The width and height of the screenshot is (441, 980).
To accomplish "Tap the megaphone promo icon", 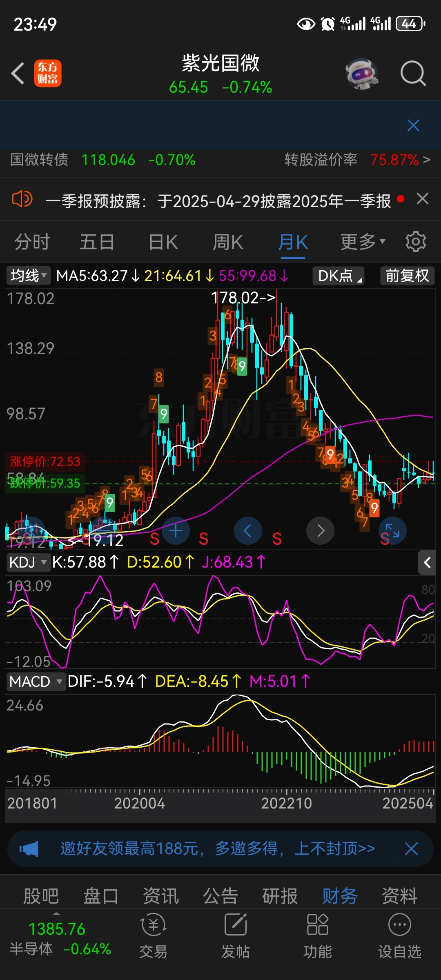I will pos(29,849).
